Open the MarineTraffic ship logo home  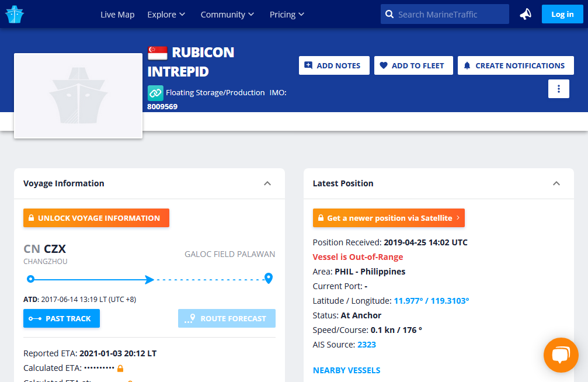pos(15,14)
